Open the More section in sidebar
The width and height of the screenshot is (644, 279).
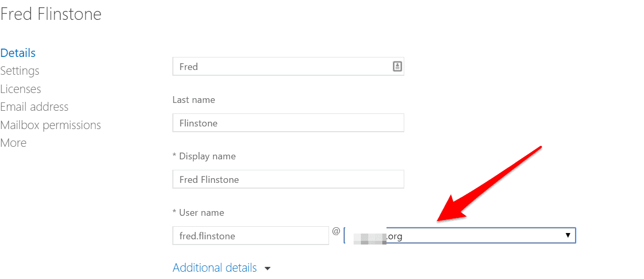[x=13, y=143]
